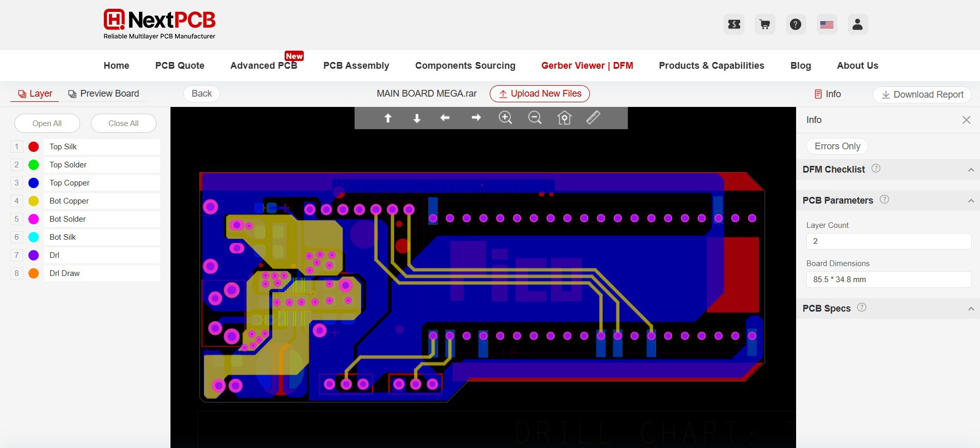
Task: Collapse the PCB Specs section
Action: coord(971,308)
